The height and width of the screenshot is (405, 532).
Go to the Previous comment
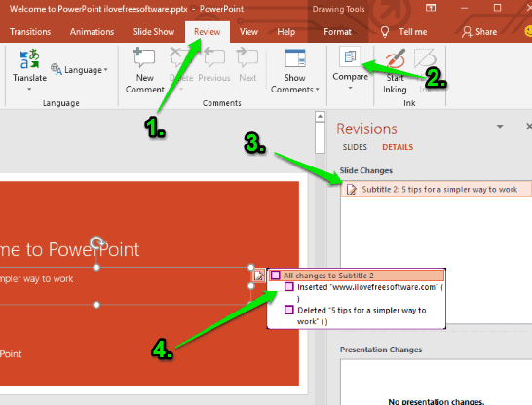point(214,56)
